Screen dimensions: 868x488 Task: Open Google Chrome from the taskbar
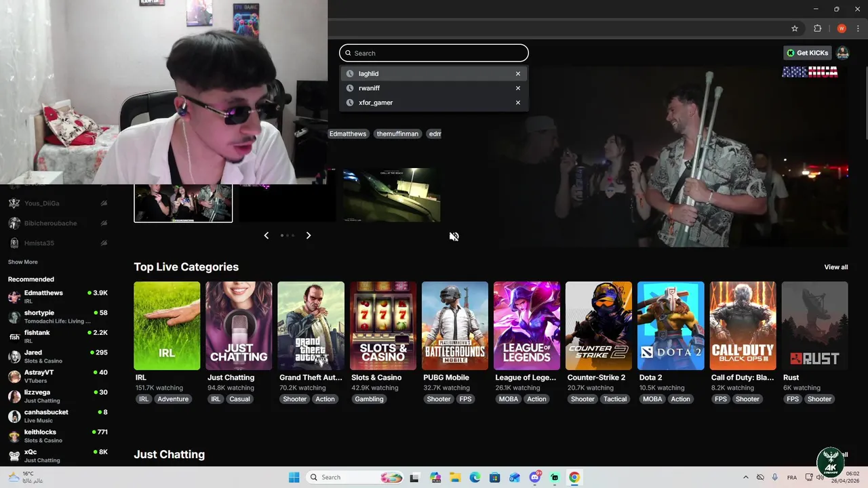coord(574,477)
